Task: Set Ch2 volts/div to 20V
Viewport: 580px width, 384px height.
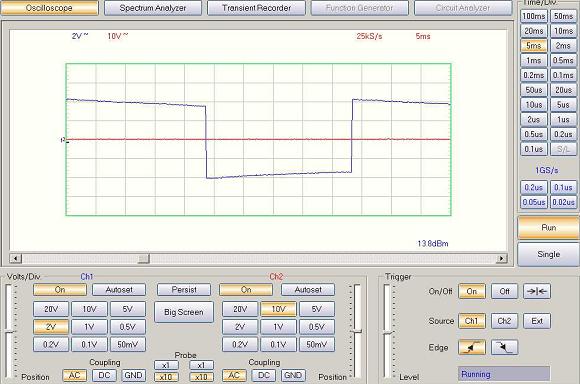Action: pos(240,309)
